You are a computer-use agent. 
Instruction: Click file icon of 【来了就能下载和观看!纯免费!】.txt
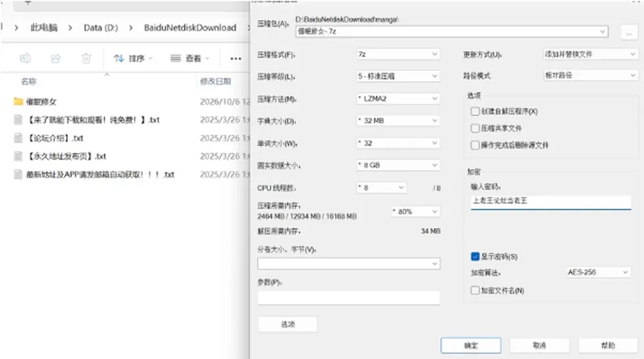point(18,119)
